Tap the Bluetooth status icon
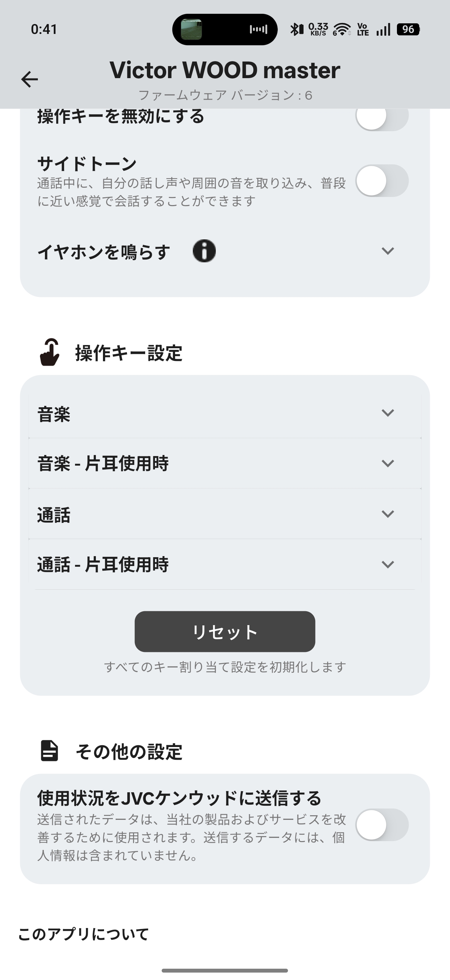 tap(296, 29)
